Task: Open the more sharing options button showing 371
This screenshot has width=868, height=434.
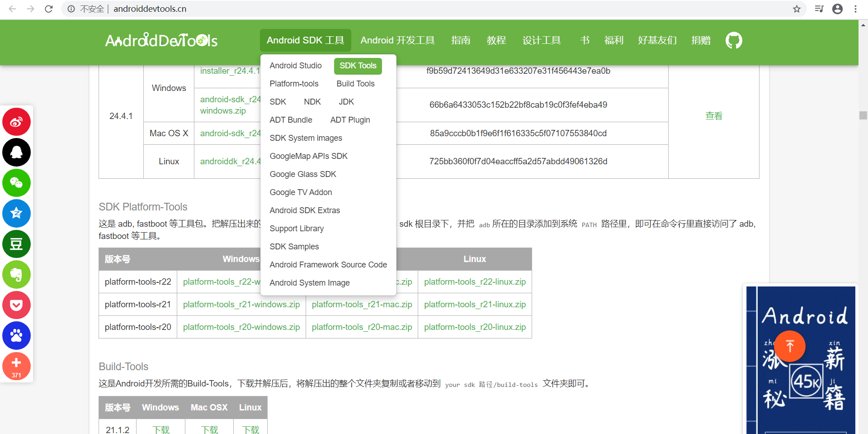Action: pyautogui.click(x=16, y=366)
